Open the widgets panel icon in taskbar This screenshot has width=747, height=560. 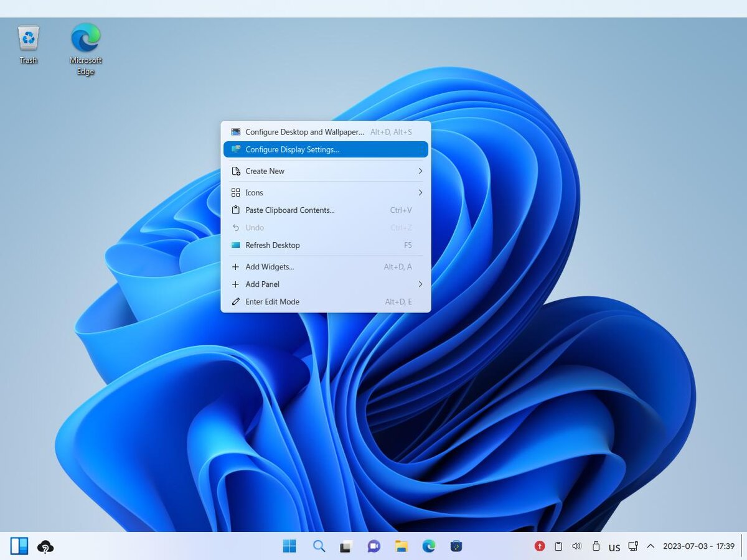pyautogui.click(x=19, y=546)
